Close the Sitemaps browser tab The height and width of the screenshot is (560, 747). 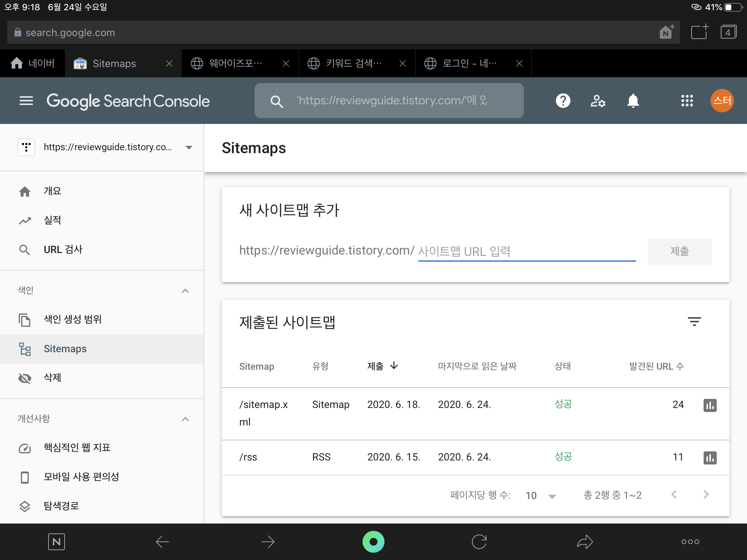pos(169,63)
